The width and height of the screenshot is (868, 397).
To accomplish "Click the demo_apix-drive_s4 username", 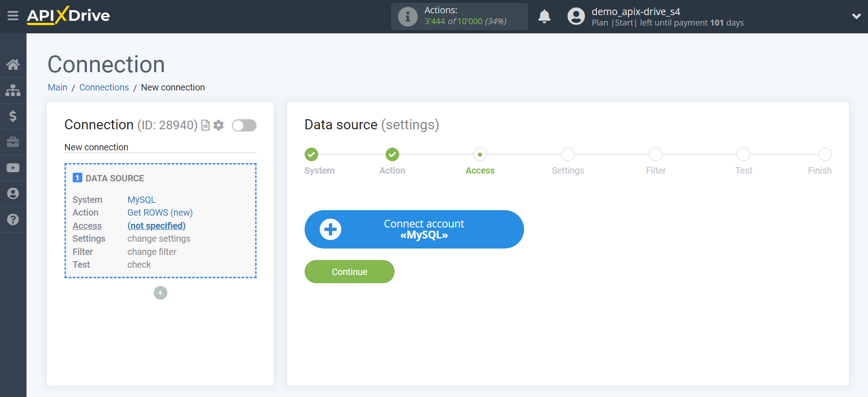I will [x=636, y=11].
